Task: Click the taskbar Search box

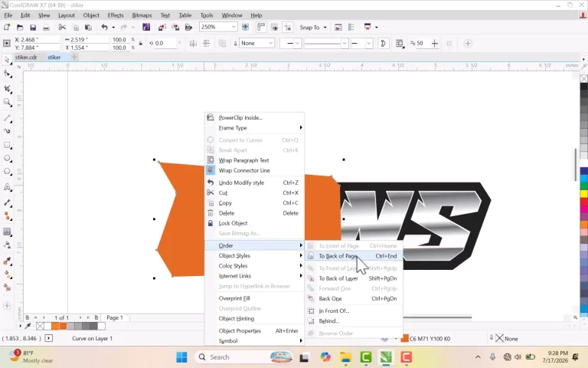Action: (243, 357)
